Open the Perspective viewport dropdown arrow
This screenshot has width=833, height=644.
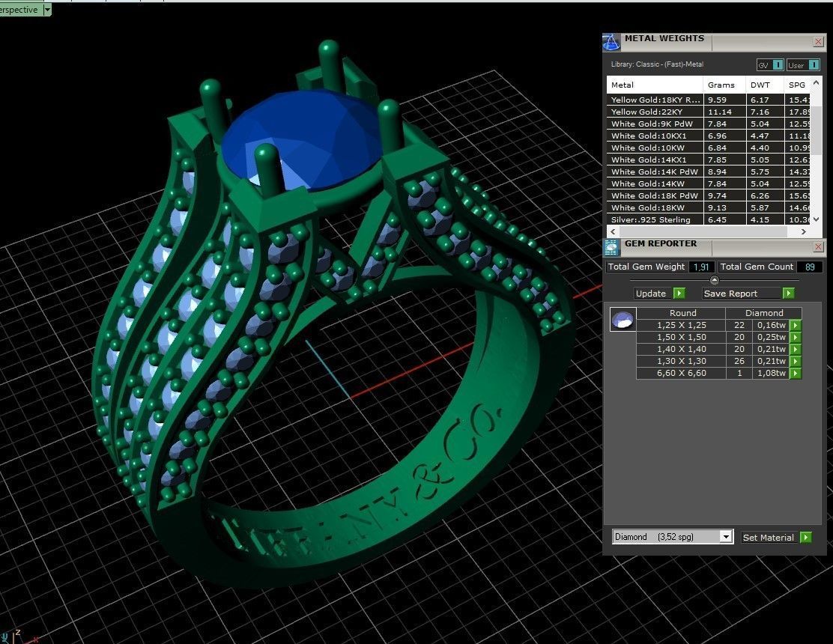(46, 10)
